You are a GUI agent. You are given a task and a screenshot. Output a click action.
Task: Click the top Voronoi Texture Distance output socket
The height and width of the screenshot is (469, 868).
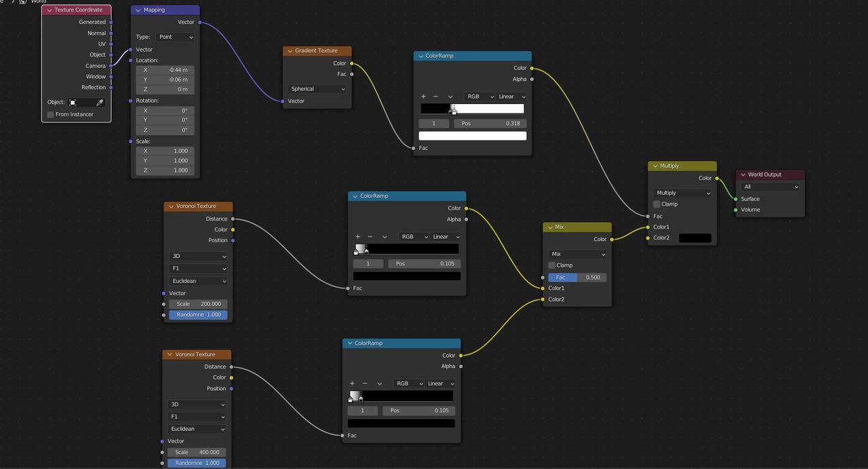click(233, 219)
